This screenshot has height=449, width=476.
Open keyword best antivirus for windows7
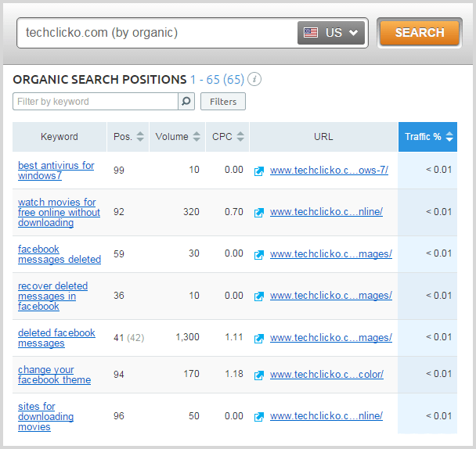[x=56, y=171]
